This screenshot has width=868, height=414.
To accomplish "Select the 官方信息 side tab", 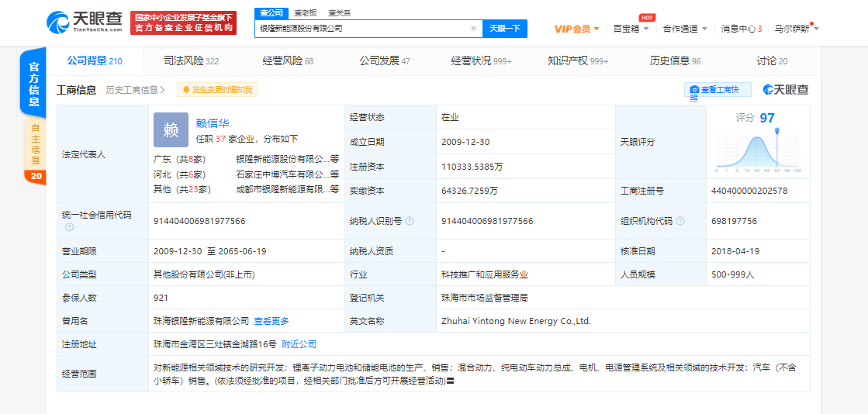I will click(x=34, y=84).
